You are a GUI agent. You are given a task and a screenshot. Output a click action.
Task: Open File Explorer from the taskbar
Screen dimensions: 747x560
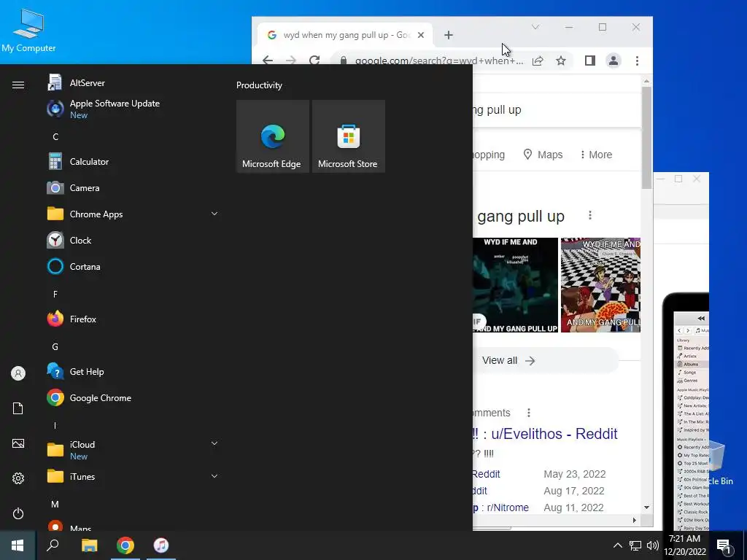click(x=89, y=545)
